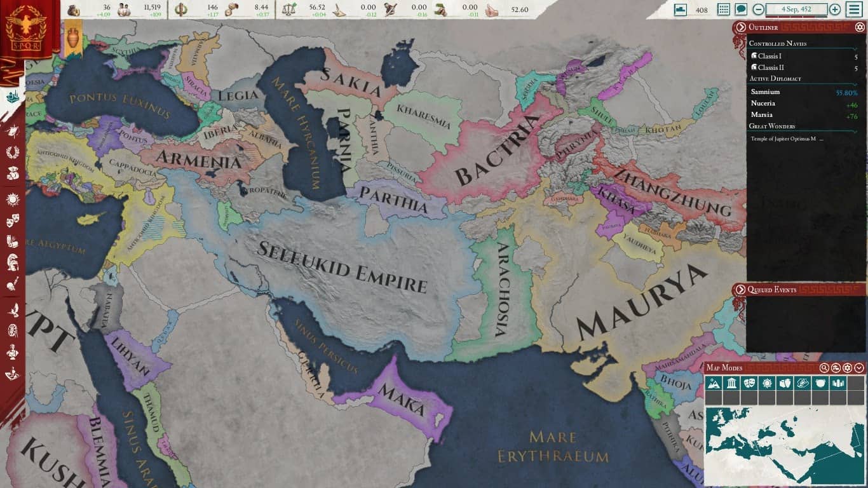Viewport: 868px width, 488px height.
Task: Select the Terrain map mode mountain icon
Action: pyautogui.click(x=715, y=383)
